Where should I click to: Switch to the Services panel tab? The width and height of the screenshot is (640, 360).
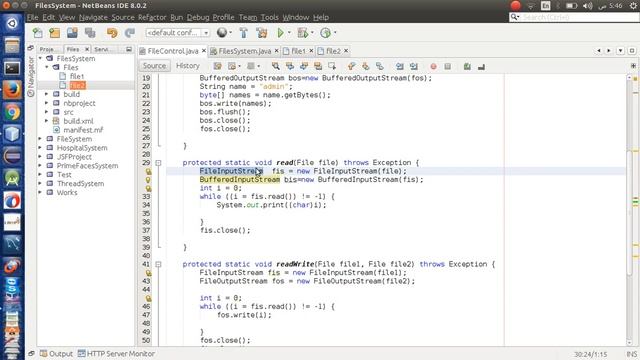pos(102,49)
